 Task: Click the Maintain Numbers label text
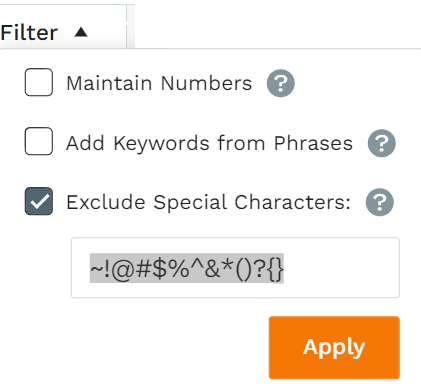(x=159, y=83)
